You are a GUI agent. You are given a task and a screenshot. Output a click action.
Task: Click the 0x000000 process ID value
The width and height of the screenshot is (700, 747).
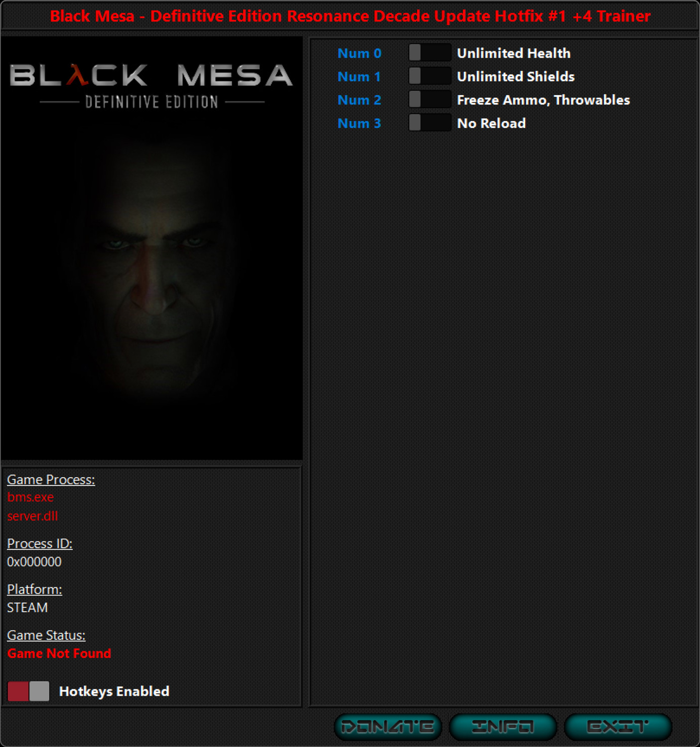tap(34, 562)
